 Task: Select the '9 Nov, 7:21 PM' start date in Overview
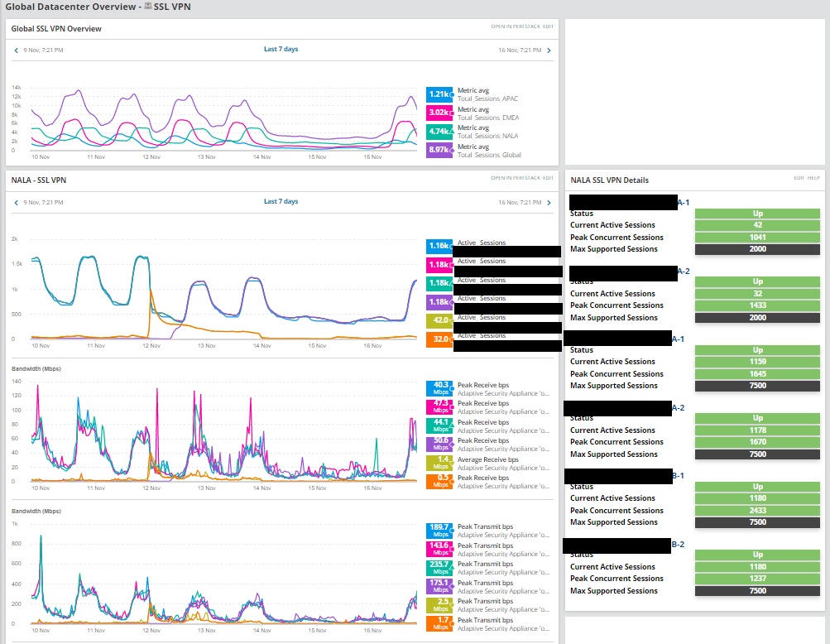click(x=43, y=50)
